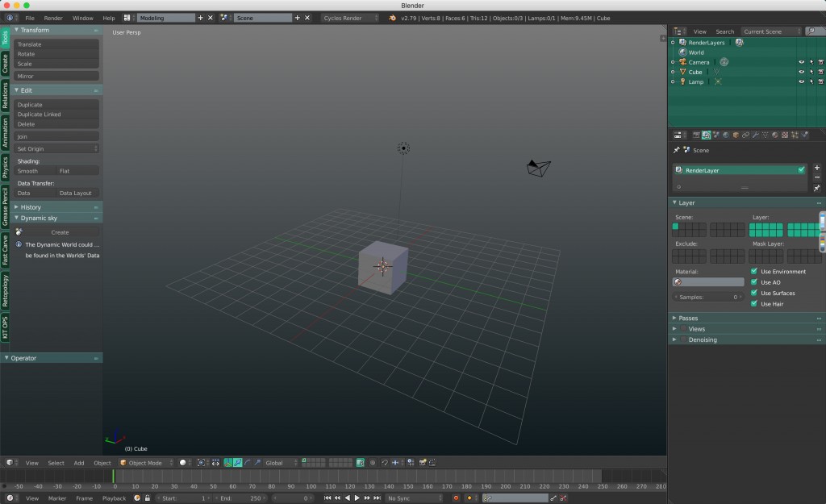Open the Material properties tab

tap(774, 135)
